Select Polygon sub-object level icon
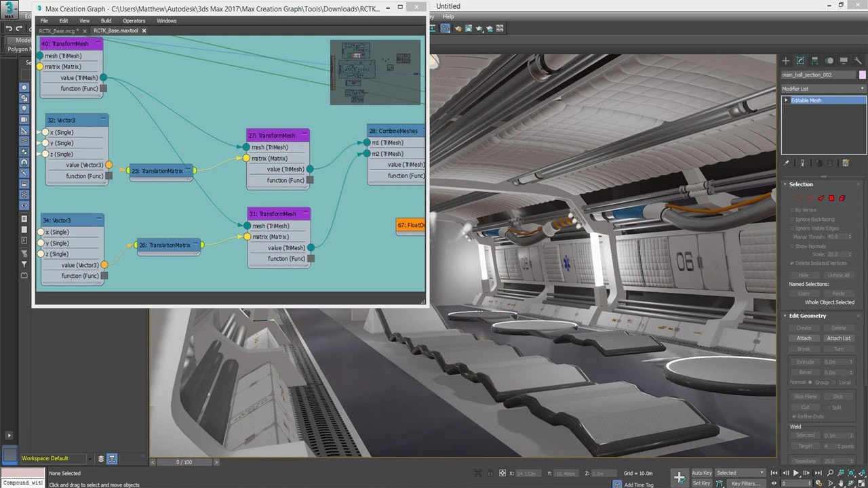The width and height of the screenshot is (868, 488). pos(831,198)
